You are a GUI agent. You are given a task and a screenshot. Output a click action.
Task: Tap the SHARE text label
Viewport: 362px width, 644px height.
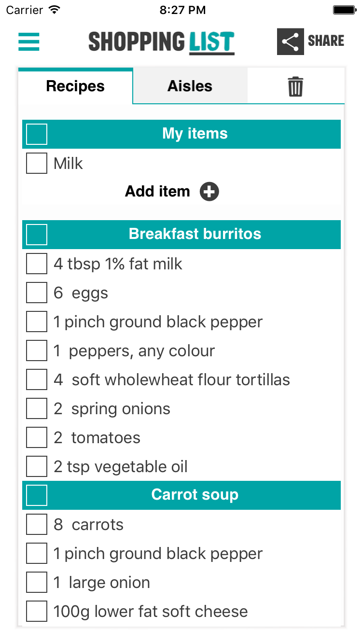click(x=326, y=41)
